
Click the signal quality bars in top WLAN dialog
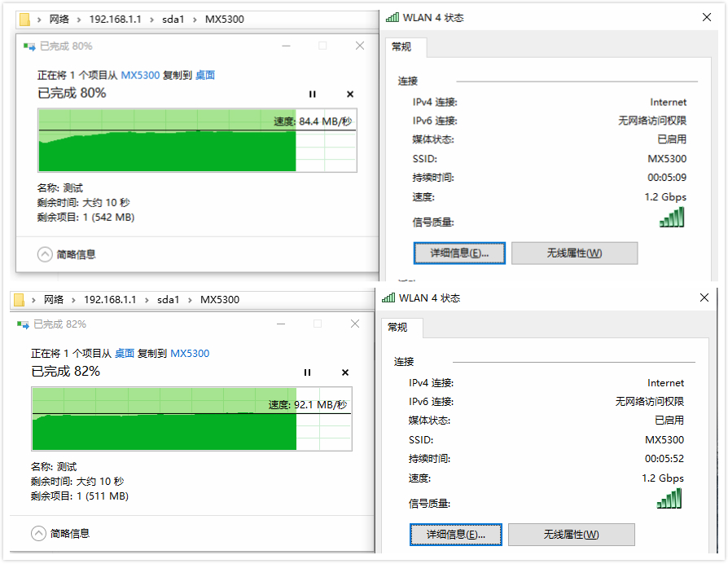[x=671, y=217]
